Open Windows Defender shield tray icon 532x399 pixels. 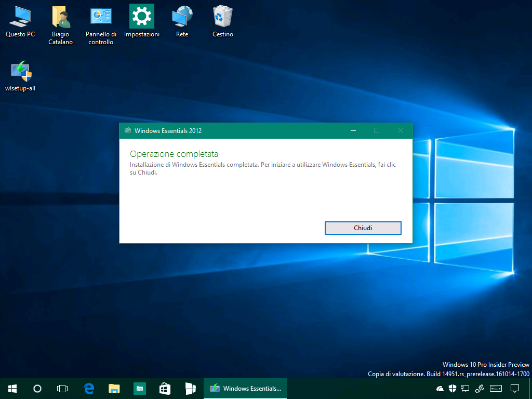coord(453,389)
